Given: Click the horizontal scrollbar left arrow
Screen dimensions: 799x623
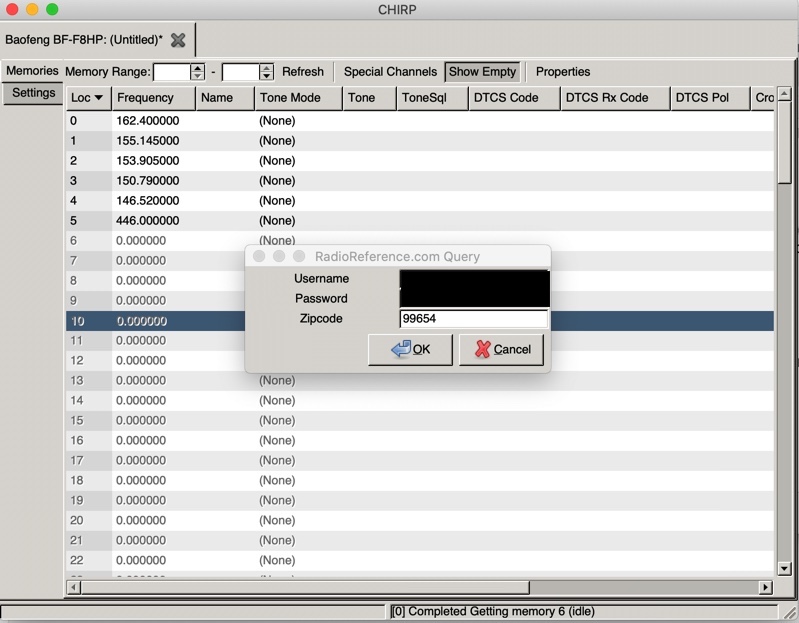Looking at the screenshot, I should pyautogui.click(x=73, y=587).
